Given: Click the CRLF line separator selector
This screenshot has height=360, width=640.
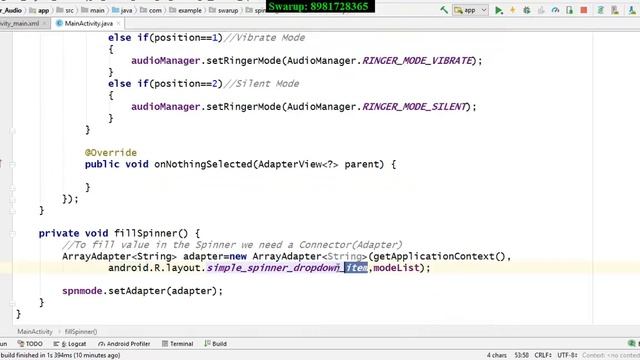Looking at the screenshot, I should [x=543, y=355].
